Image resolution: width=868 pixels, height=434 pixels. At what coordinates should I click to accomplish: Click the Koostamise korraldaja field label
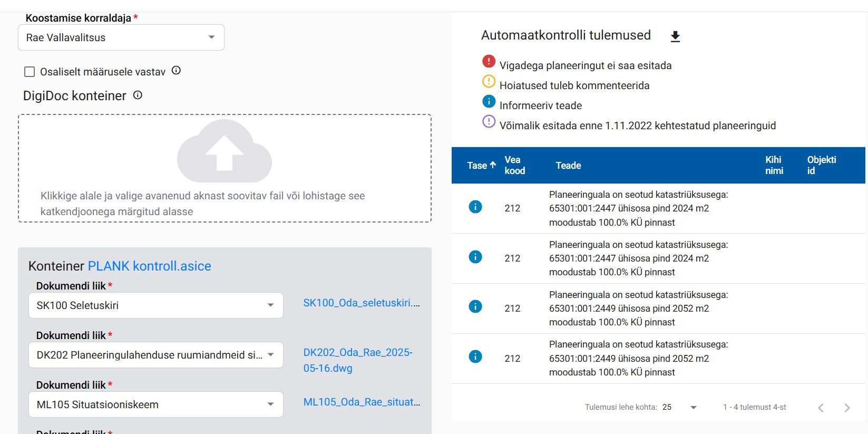[79, 18]
